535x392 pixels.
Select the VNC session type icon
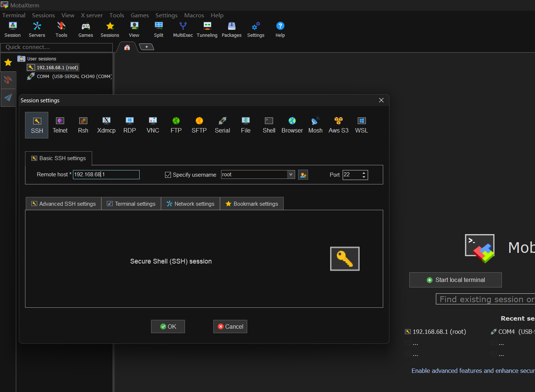point(153,125)
